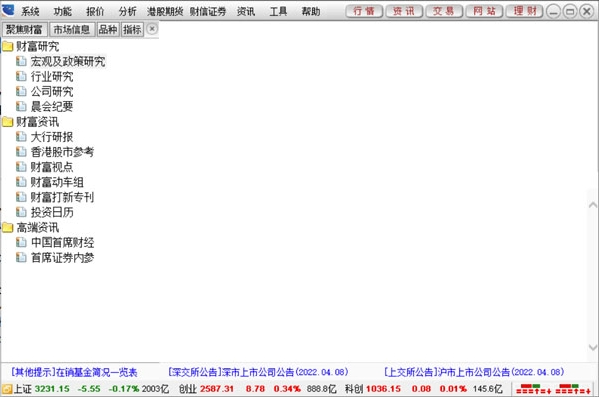Open the 功能 menu
Screen dimensions: 599x397
coord(63,11)
